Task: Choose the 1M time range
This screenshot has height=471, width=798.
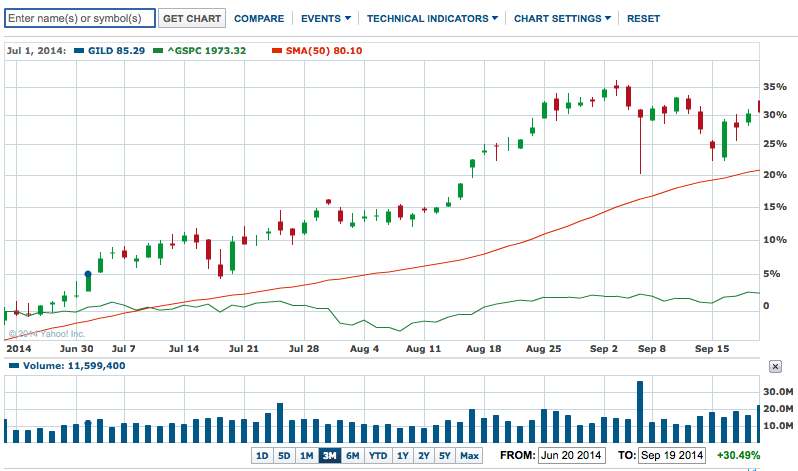Action: 307,456
